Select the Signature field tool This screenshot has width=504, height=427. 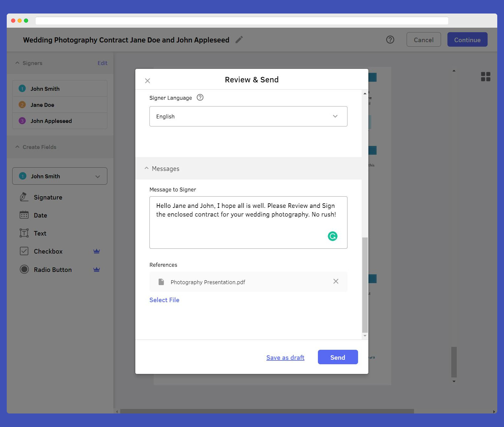48,197
